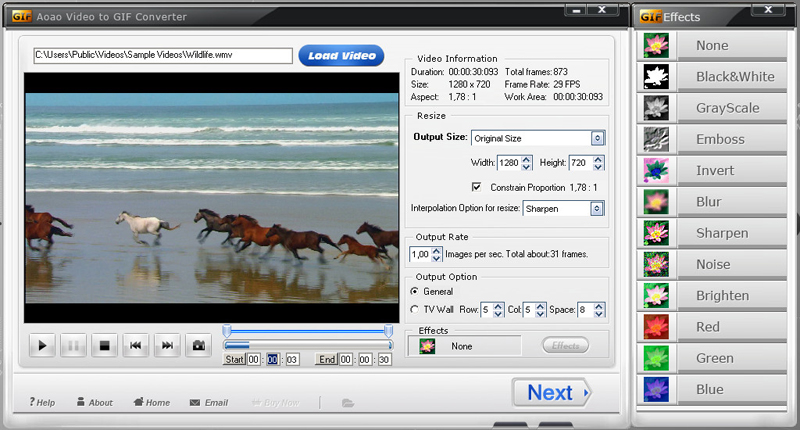Capture snapshot with camera icon
800x430 pixels.
[198, 346]
